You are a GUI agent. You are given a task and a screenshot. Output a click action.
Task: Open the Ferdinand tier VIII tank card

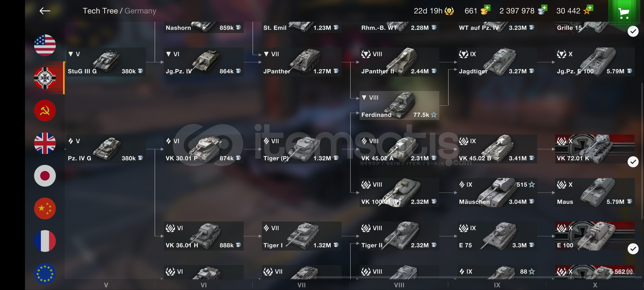tap(399, 106)
